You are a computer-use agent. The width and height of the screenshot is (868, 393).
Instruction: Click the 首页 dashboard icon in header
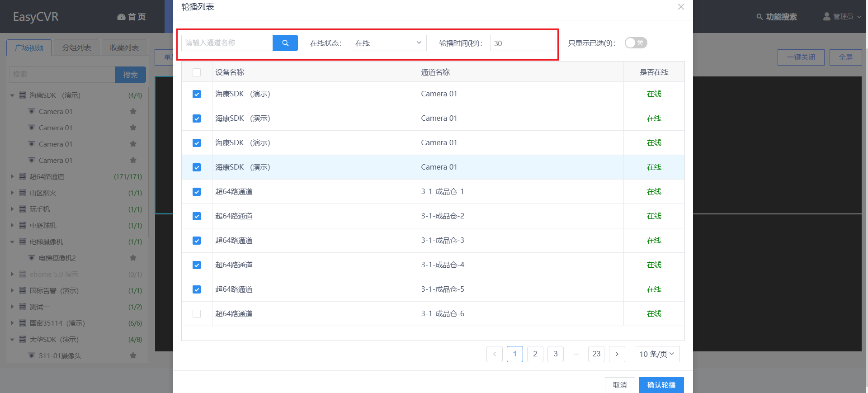(x=121, y=17)
